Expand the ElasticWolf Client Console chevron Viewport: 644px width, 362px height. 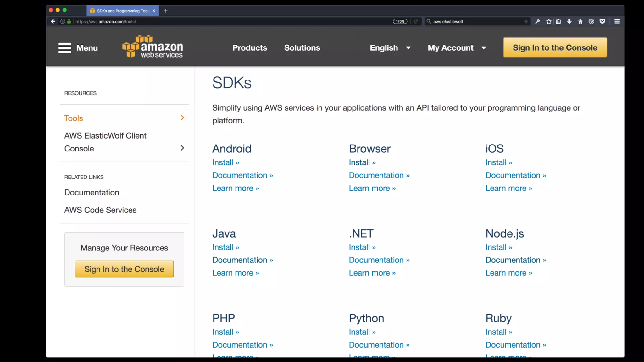[182, 148]
